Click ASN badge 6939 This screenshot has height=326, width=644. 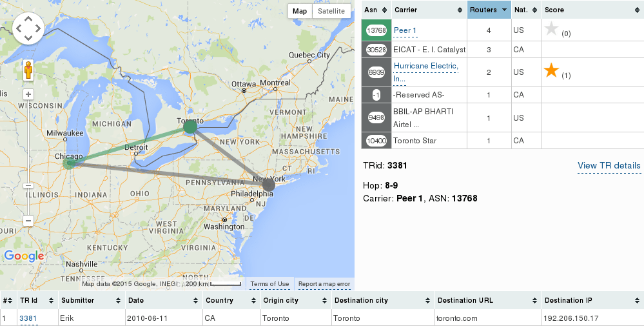coord(376,72)
